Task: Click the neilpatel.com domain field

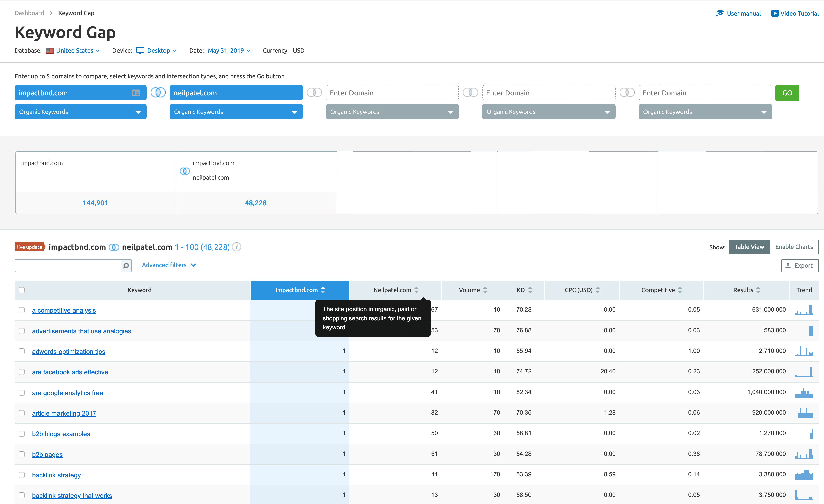Action: coord(236,93)
